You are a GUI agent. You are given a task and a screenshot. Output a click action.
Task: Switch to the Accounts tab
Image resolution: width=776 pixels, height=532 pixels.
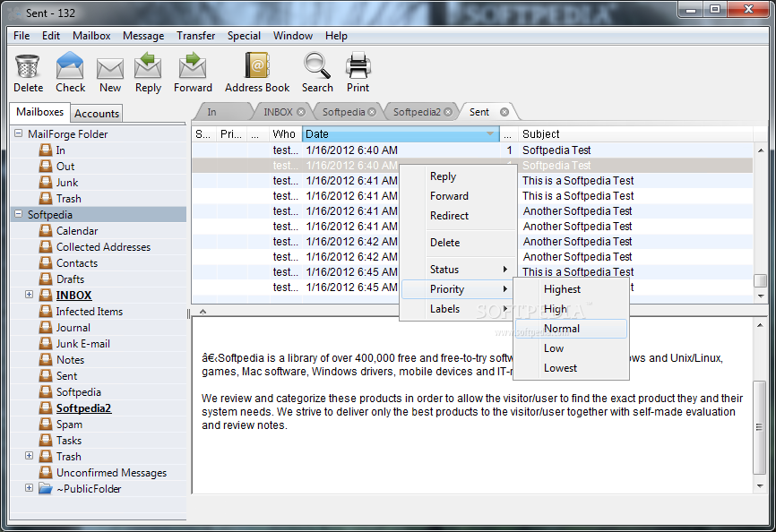coord(97,113)
